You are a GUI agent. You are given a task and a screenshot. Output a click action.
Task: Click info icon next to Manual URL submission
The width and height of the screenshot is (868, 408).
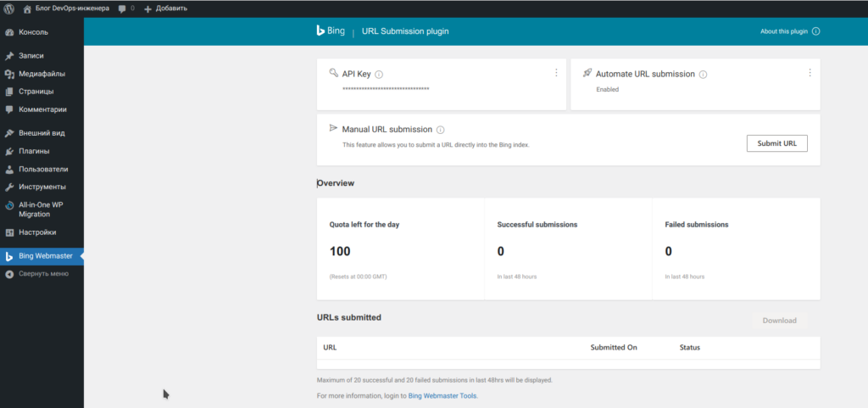pos(440,130)
